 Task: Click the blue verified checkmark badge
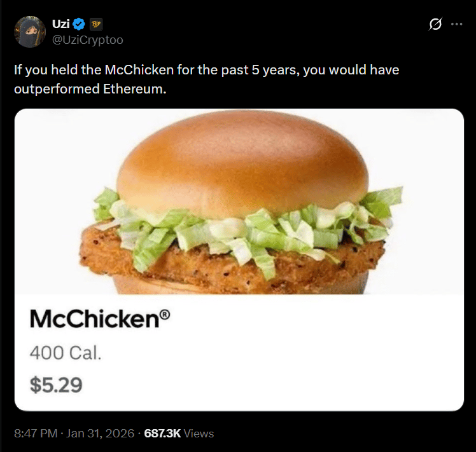point(79,24)
